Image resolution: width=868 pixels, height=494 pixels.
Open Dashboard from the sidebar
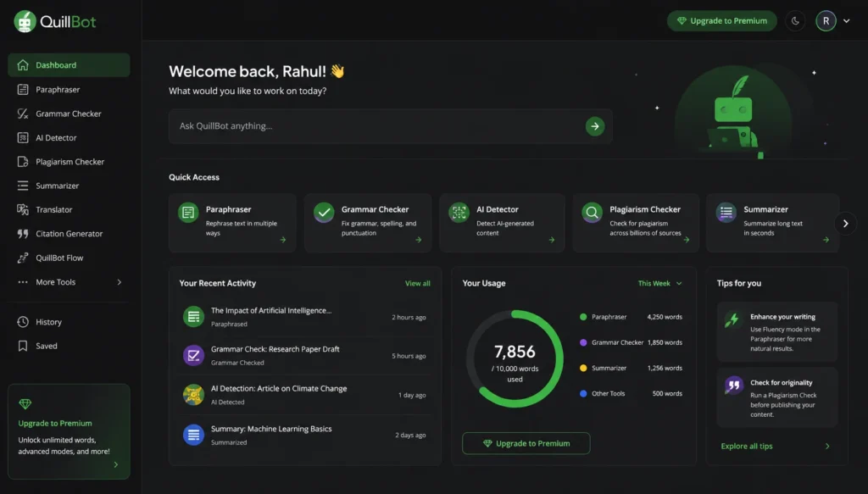69,65
